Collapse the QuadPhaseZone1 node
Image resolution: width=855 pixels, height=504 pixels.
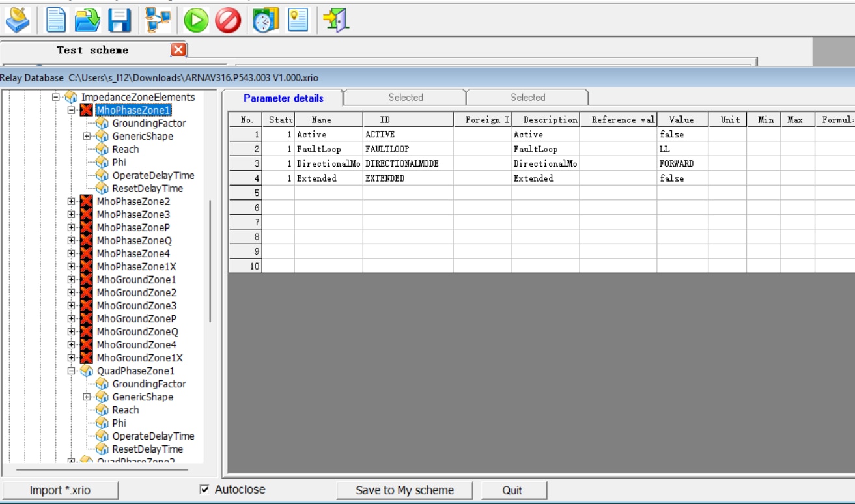tap(71, 371)
